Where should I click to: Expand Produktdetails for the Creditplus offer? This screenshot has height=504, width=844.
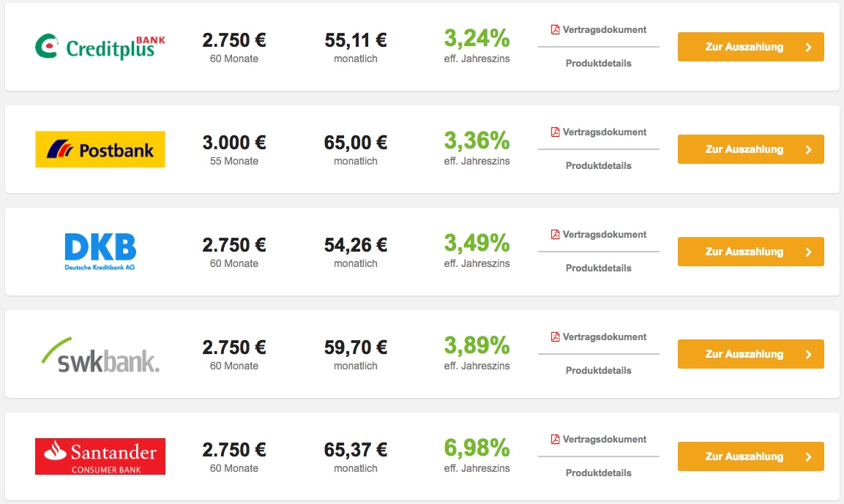(598, 63)
